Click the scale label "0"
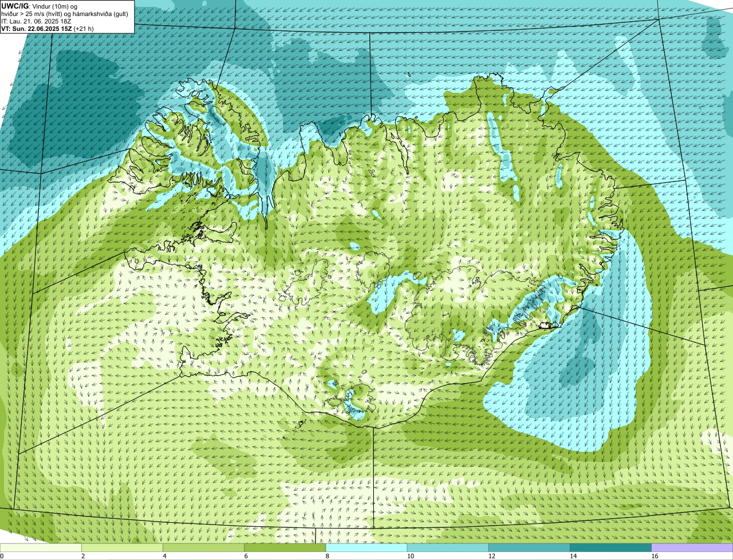 (2, 556)
